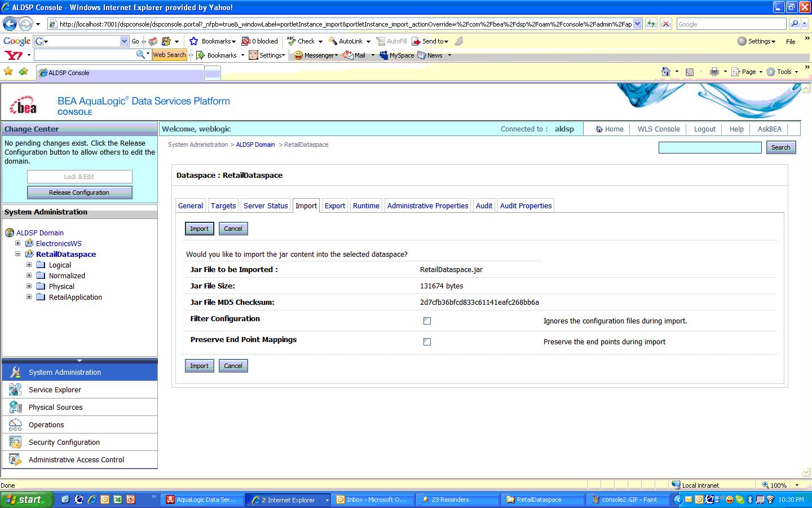Screen dimensions: 812x508
Task: Switch to the Export tab
Action: pos(335,205)
